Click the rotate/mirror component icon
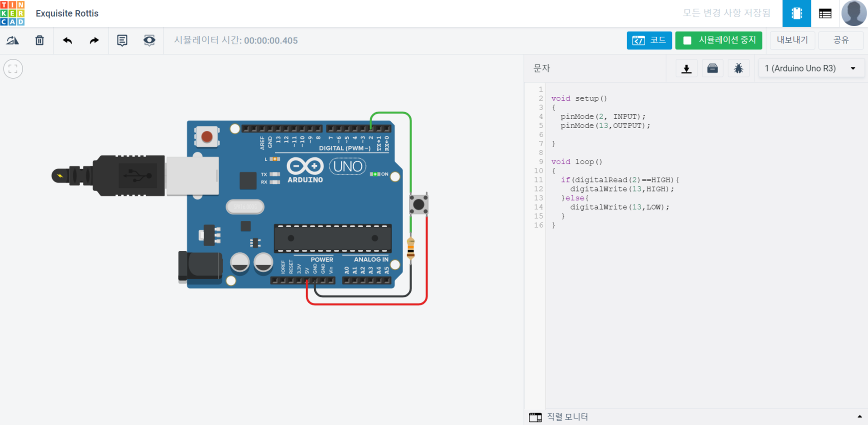Screen dimensions: 868x425 [13, 40]
